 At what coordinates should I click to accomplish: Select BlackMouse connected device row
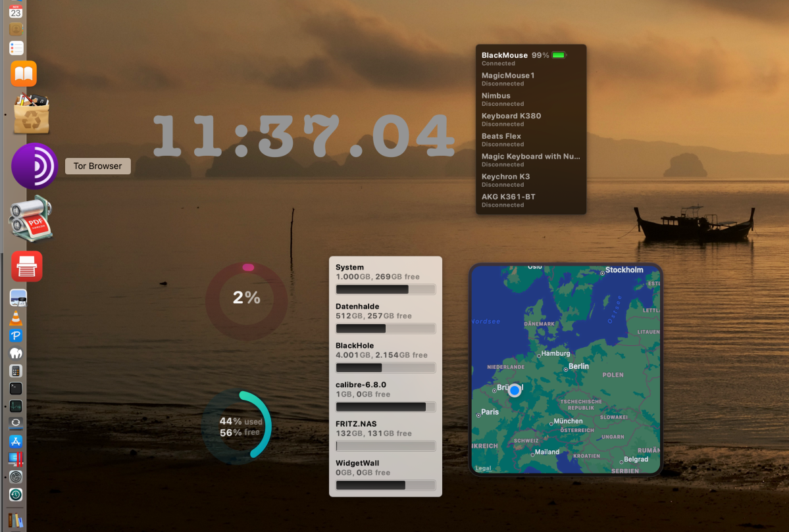tap(531, 59)
